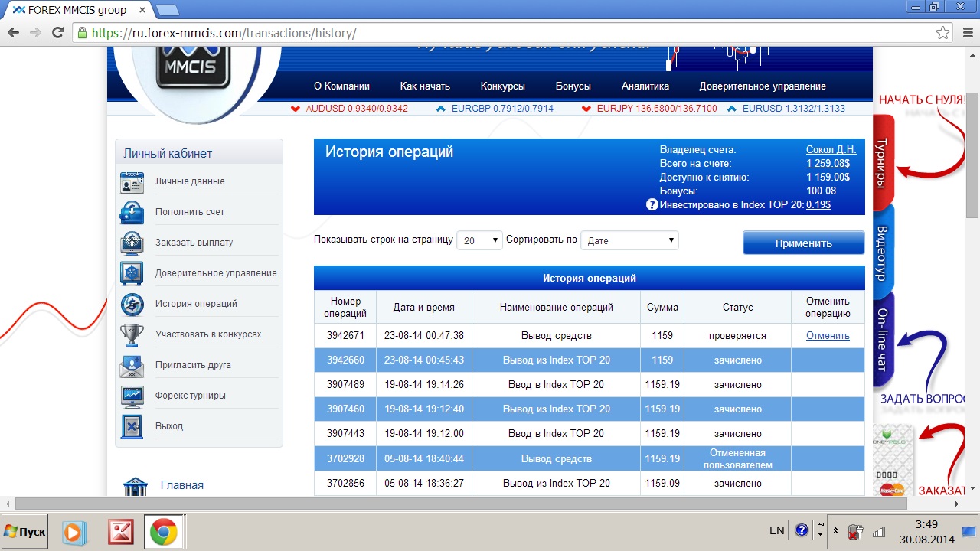Click the Выход link text
The image size is (980, 551).
coord(169,426)
